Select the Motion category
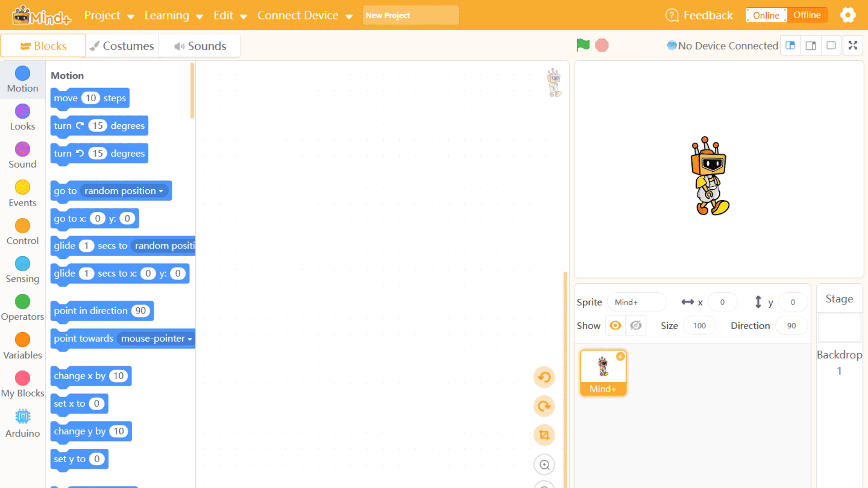This screenshot has width=868, height=488. (x=23, y=80)
